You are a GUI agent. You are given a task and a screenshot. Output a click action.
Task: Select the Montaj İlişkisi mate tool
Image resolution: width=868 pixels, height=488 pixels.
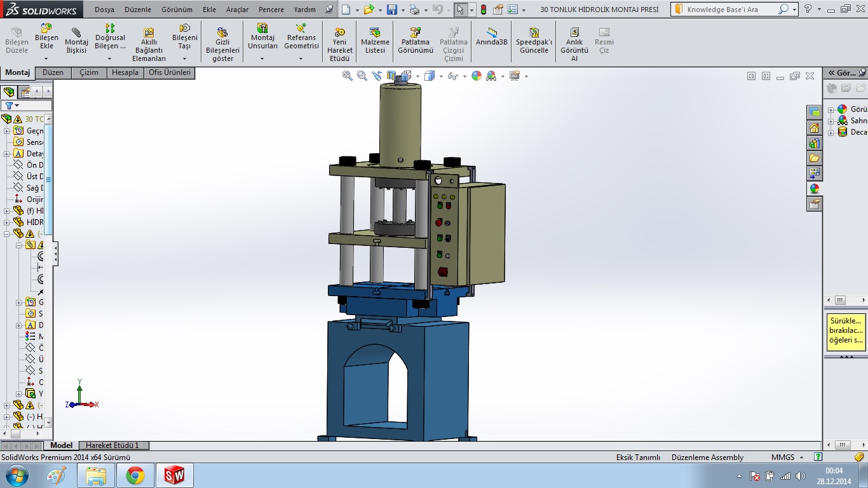click(76, 41)
